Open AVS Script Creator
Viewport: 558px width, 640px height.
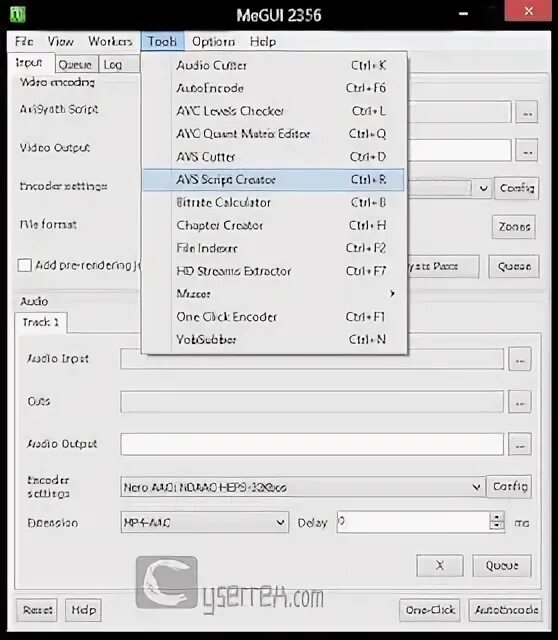click(273, 180)
